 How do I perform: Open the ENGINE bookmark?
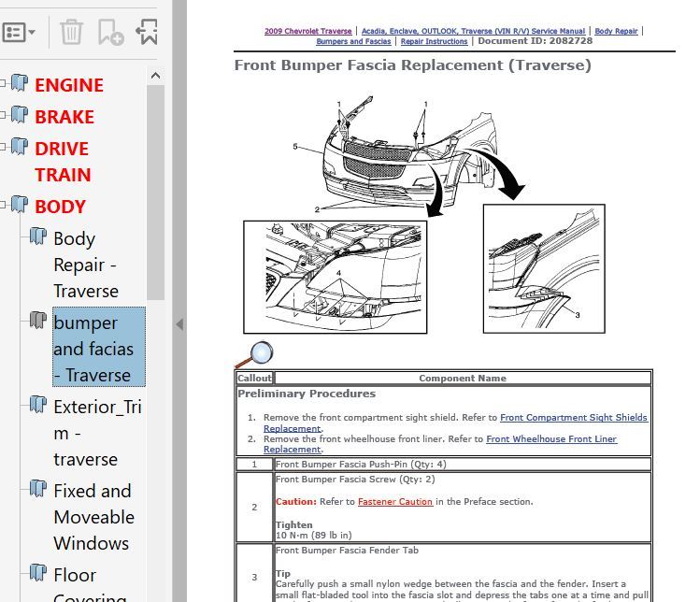pos(69,85)
